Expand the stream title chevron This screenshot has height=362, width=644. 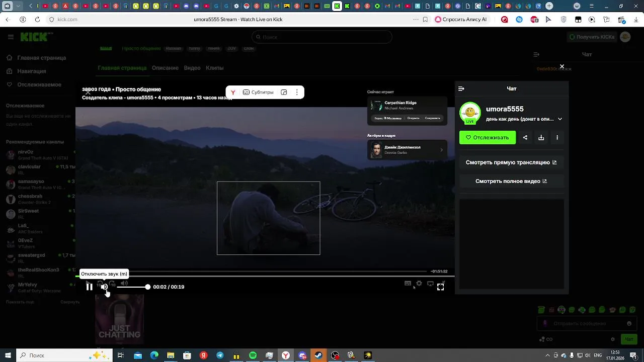click(560, 119)
